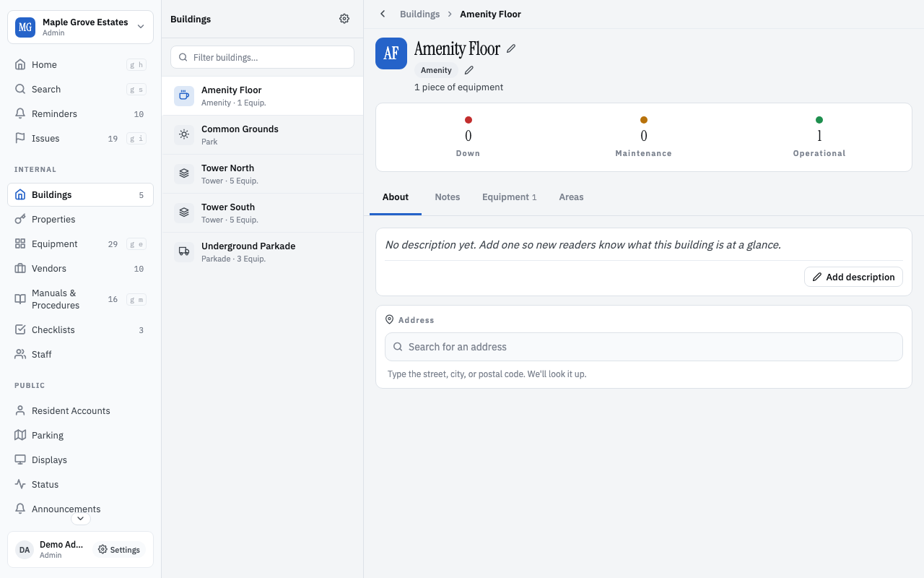924x578 pixels.
Task: Focus the Filter buildings search field
Action: click(262, 57)
